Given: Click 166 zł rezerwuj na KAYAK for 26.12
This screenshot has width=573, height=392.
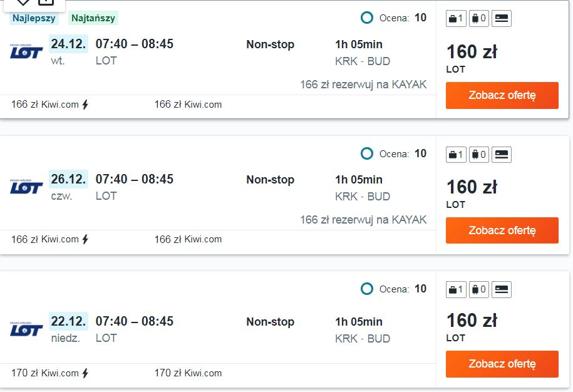Looking at the screenshot, I should pyautogui.click(x=363, y=220).
